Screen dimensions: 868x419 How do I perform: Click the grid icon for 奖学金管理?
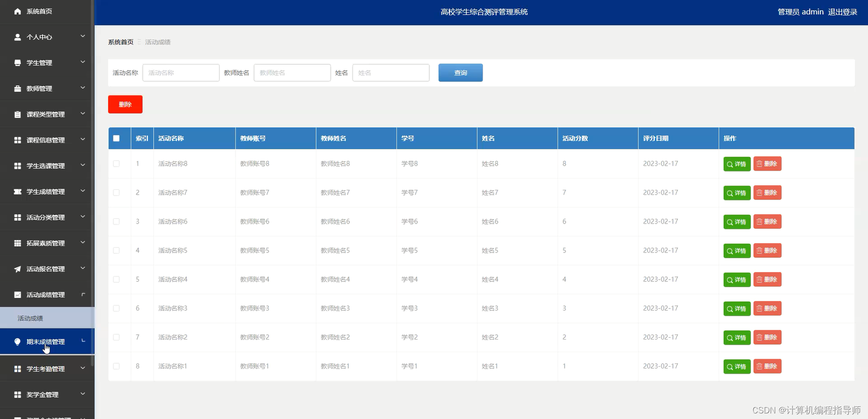(17, 395)
